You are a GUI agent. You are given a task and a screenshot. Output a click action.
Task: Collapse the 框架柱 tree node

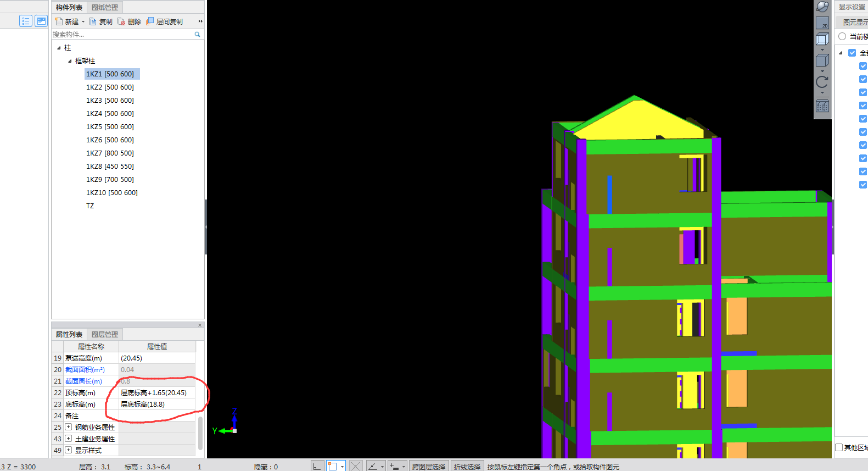click(70, 61)
